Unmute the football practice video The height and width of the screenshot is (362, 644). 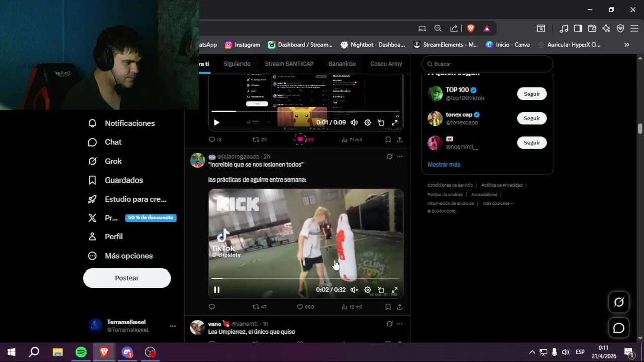(354, 290)
